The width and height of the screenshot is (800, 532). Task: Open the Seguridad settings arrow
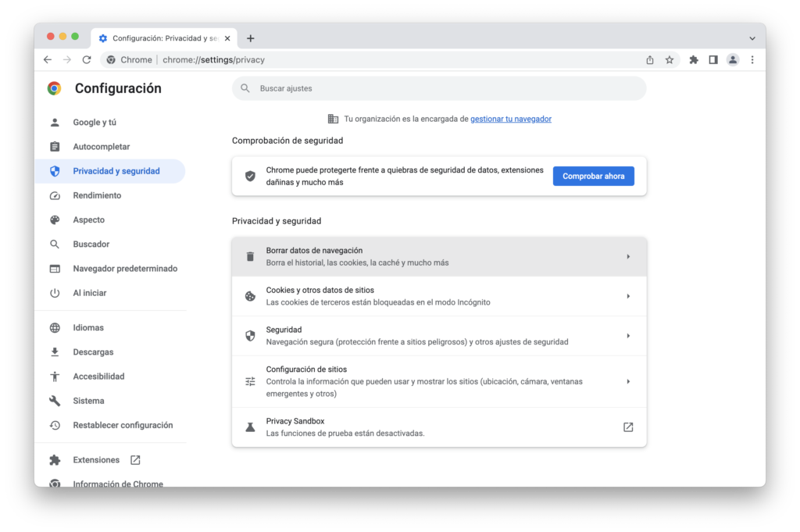click(x=628, y=336)
